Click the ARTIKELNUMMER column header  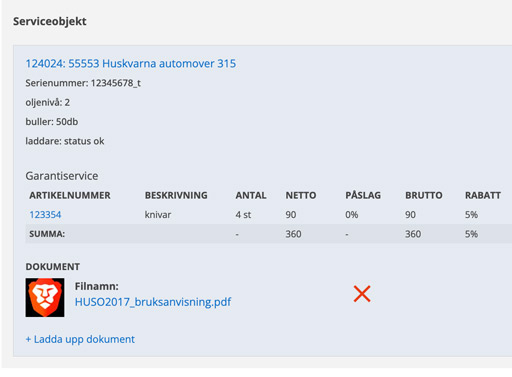(70, 195)
